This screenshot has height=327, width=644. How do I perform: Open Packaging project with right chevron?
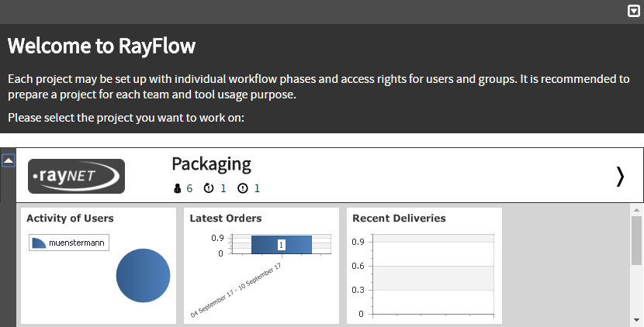click(x=619, y=177)
